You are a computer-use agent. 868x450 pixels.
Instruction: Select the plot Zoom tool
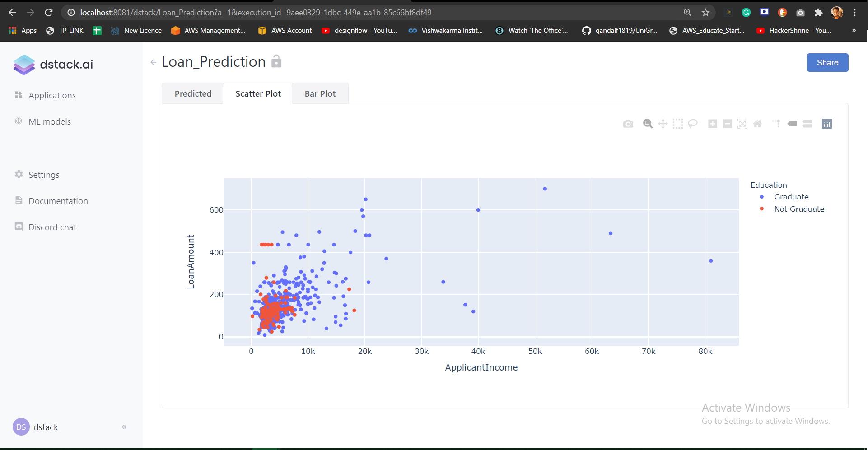(648, 124)
